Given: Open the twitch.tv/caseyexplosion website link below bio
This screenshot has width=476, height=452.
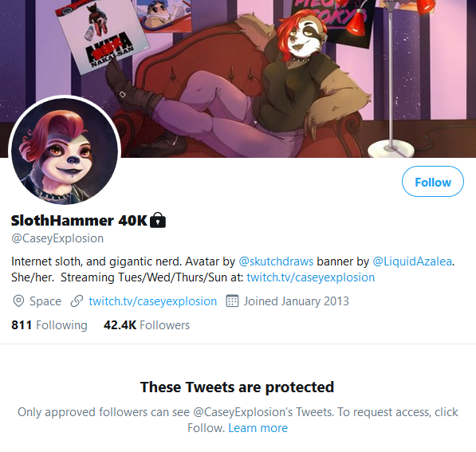Looking at the screenshot, I should pos(153,301).
